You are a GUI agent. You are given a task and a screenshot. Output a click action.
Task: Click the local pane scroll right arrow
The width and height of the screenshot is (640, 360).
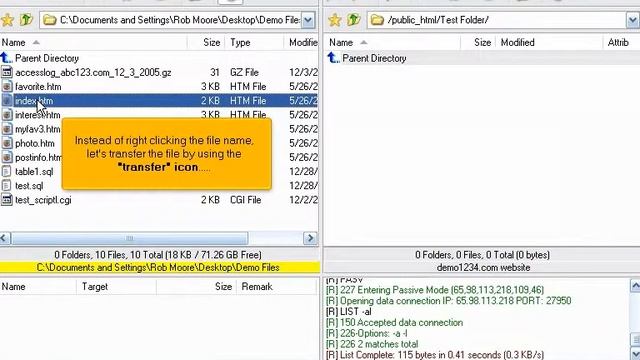[310, 238]
